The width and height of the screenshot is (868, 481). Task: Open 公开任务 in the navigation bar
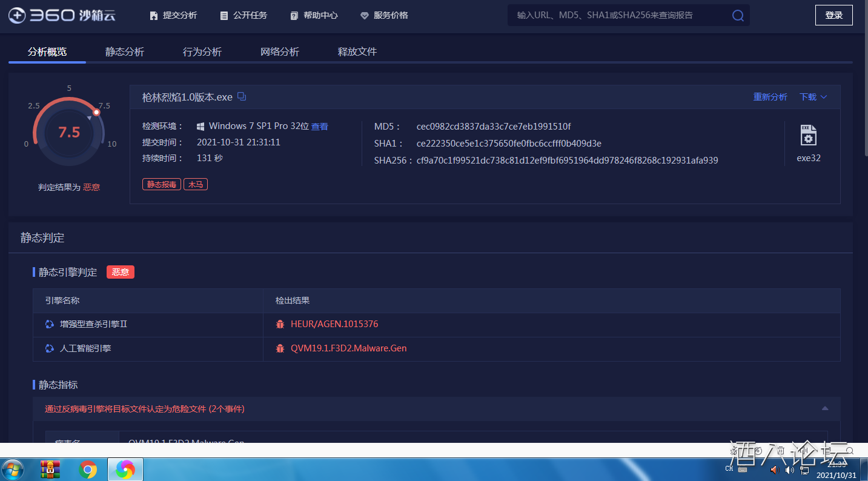[244, 16]
